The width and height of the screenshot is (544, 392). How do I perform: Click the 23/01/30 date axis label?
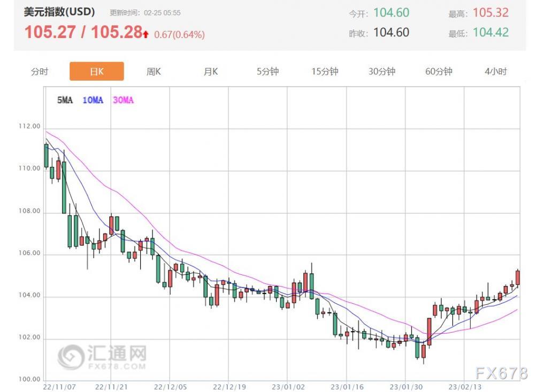(404, 385)
